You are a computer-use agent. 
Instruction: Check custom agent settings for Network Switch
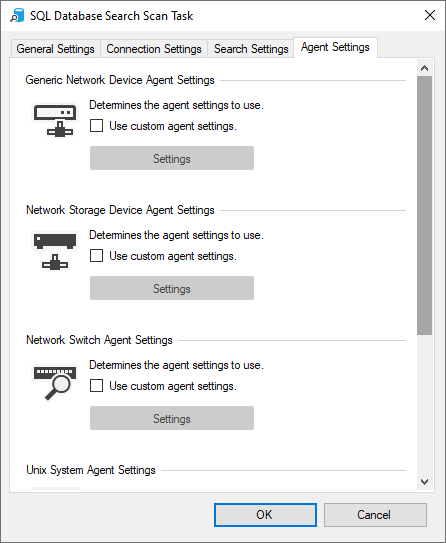pyautogui.click(x=96, y=386)
